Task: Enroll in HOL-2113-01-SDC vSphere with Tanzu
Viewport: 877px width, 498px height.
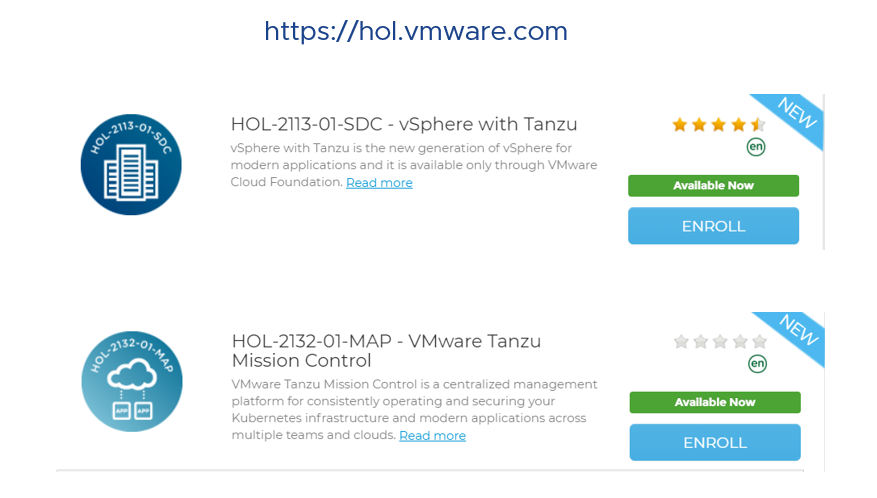Action: (713, 226)
